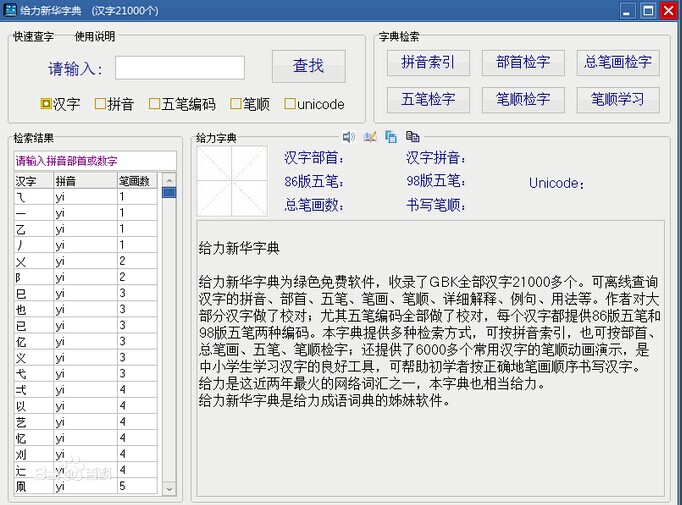Image resolution: width=682 pixels, height=505 pixels.
Task: Select the 也 row in results
Action: 86,309
